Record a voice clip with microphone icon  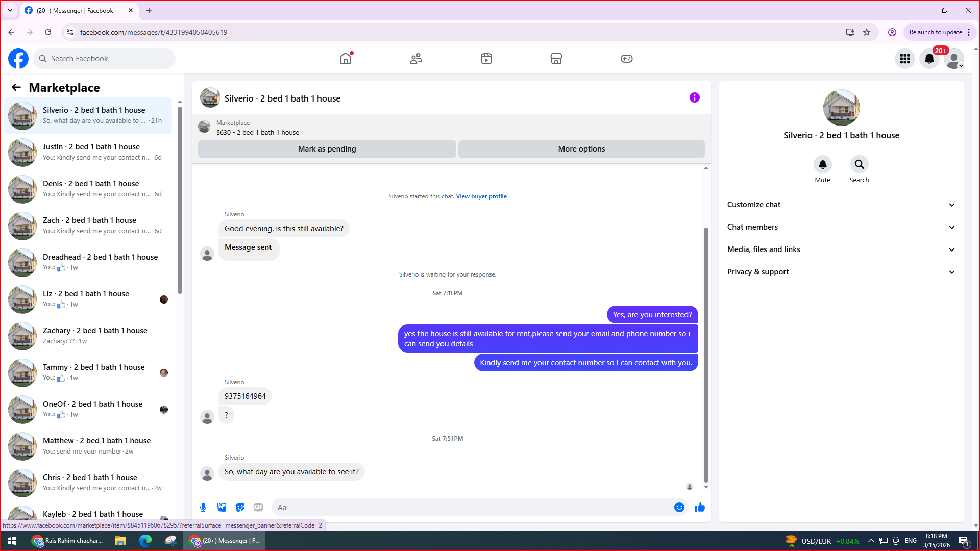tap(203, 507)
